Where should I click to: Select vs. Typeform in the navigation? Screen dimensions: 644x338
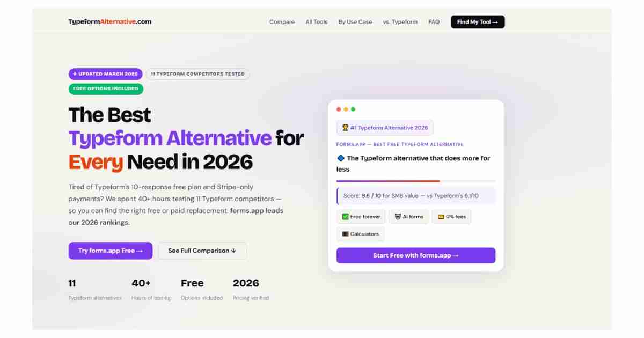(x=400, y=22)
